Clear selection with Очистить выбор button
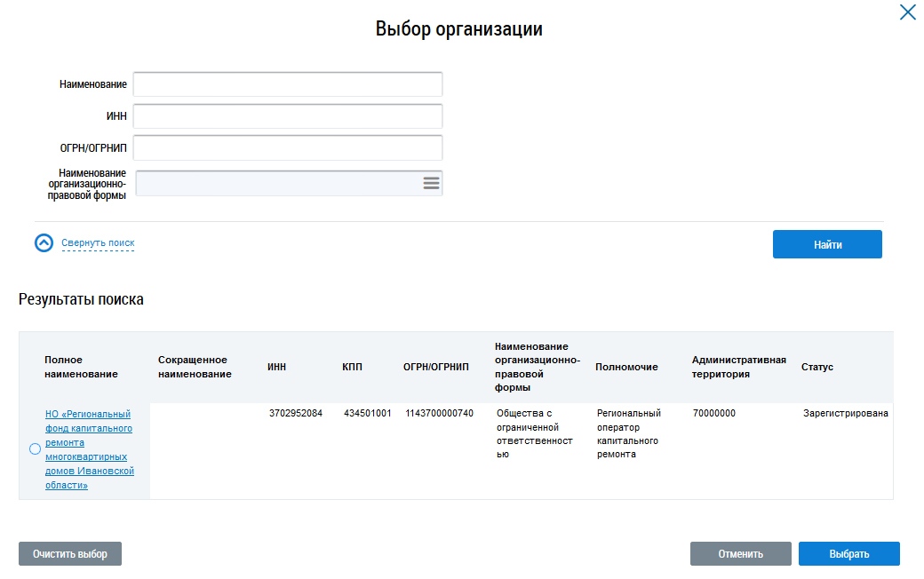This screenshot has height=579, width=924. tap(70, 553)
